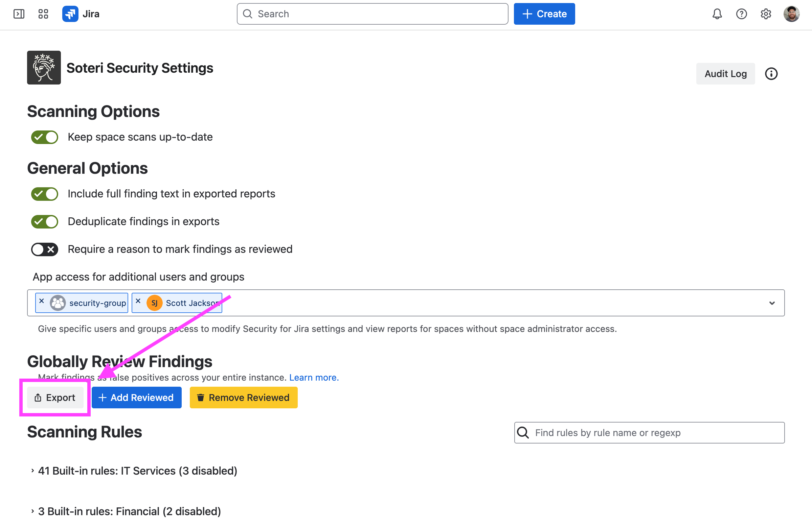Click the info icon beside Audit Log
The height and width of the screenshot is (528, 812).
pyautogui.click(x=771, y=74)
